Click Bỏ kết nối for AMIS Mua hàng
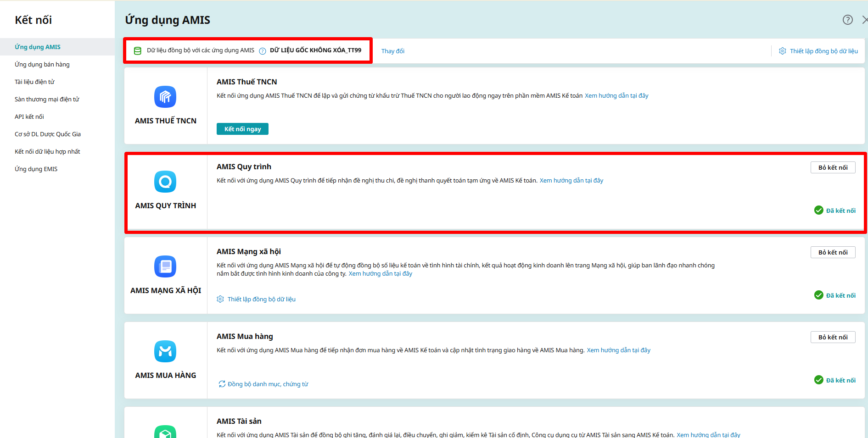The height and width of the screenshot is (438, 868). pos(833,337)
